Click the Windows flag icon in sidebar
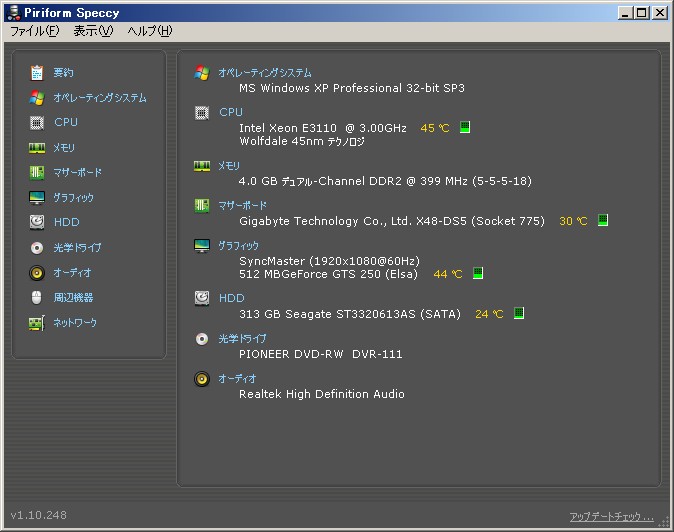The width and height of the screenshot is (674, 532). point(37,98)
